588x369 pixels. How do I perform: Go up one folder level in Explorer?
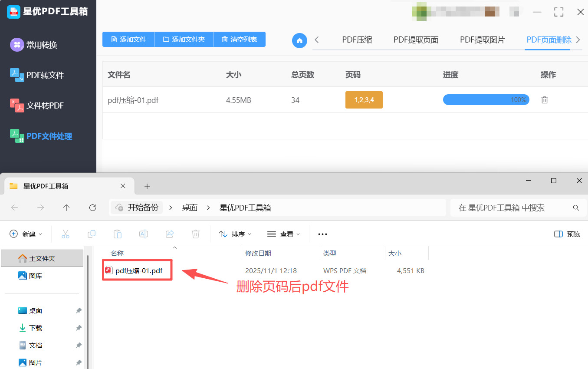66,208
